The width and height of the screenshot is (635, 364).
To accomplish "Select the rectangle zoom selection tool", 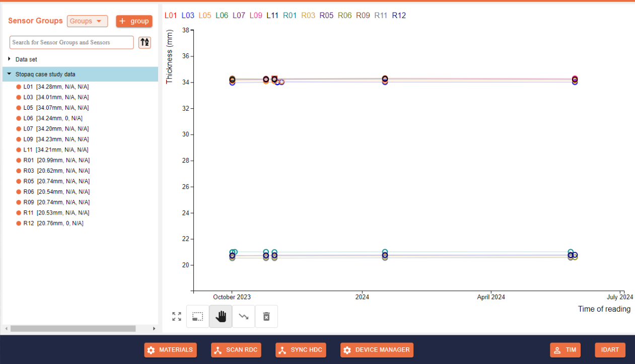I will (x=198, y=316).
